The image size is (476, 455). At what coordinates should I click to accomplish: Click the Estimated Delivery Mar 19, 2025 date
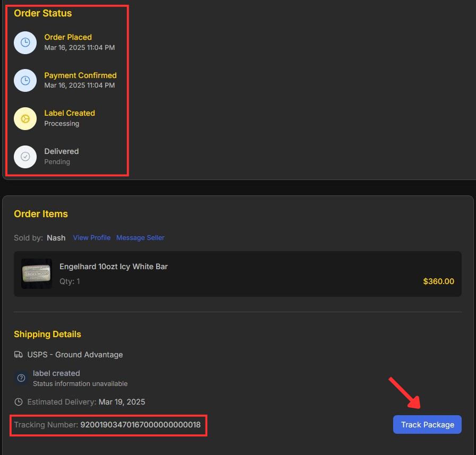(122, 402)
